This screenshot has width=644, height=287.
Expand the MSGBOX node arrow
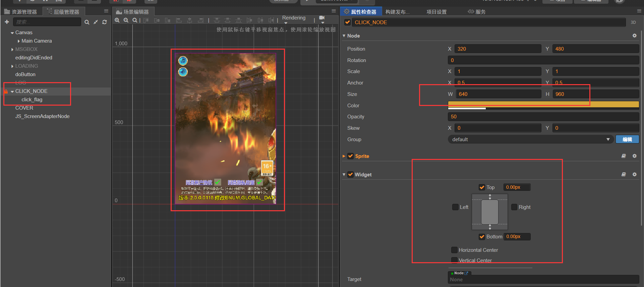pos(12,50)
